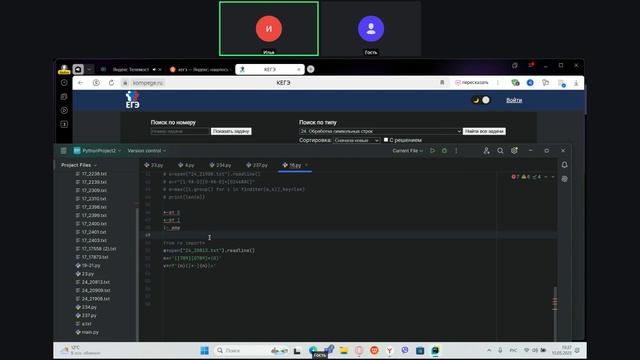Click the Debug bug icon in PyCharm

tap(444, 151)
